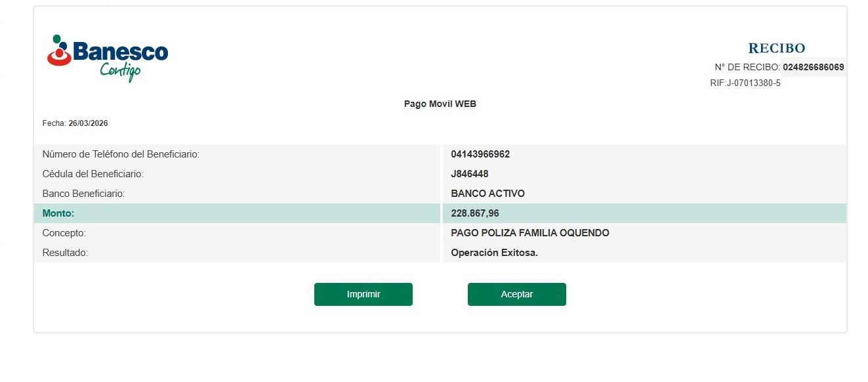This screenshot has width=868, height=382.
Task: Click the receipt number 024826686069
Action: (813, 67)
